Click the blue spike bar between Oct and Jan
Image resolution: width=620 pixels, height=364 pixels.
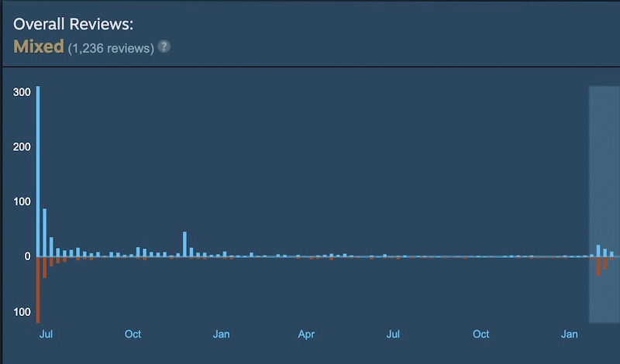point(184,244)
